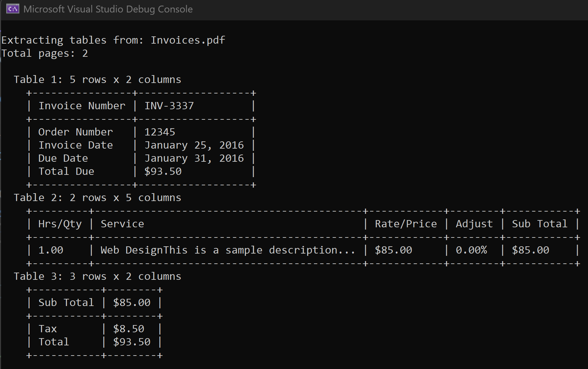Click the 'Order Number' label

(x=75, y=132)
